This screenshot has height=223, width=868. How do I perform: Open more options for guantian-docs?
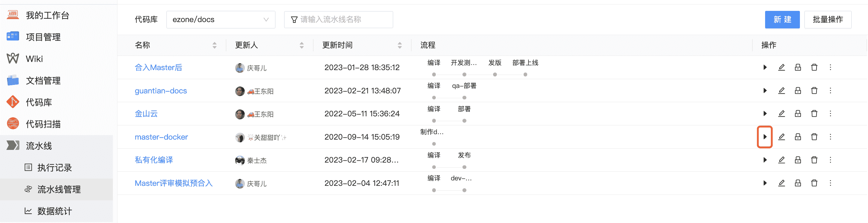pyautogui.click(x=830, y=90)
